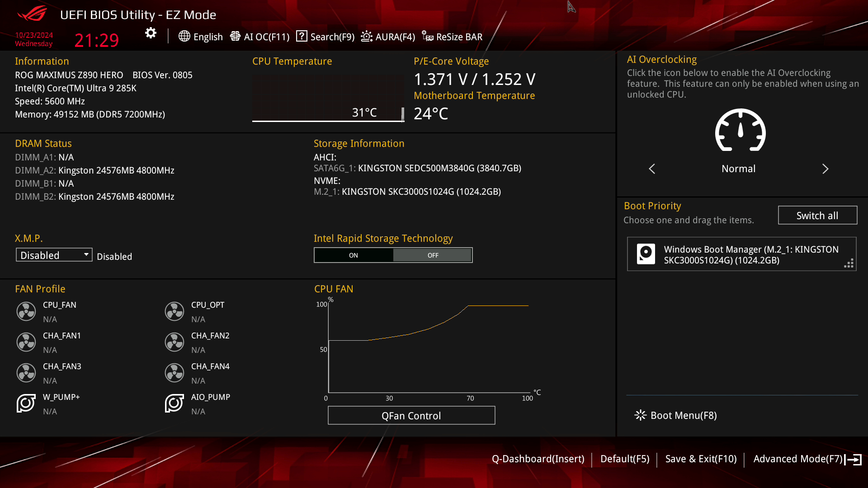Click the CPU FAN curve graph
This screenshot has width=868, height=488.
(x=429, y=348)
